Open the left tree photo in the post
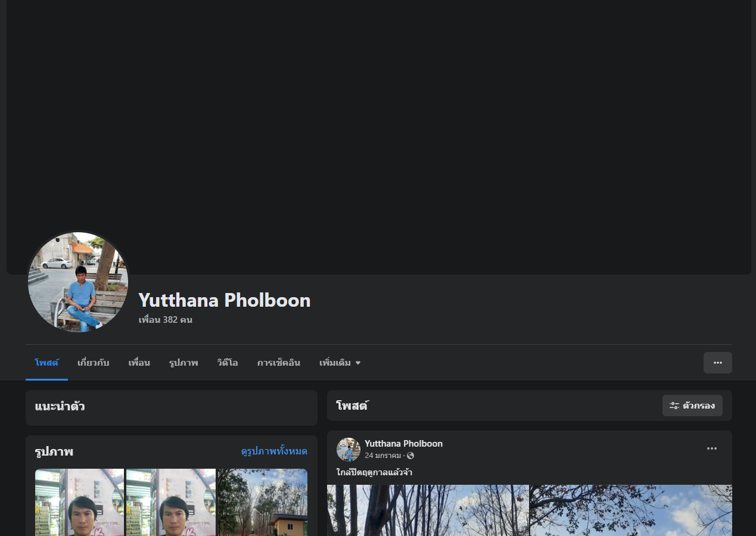Screen dimensions: 756x536 pos(428,510)
